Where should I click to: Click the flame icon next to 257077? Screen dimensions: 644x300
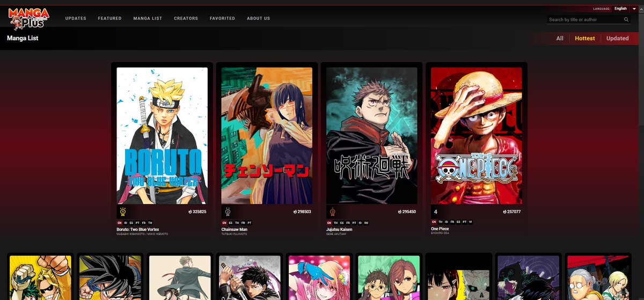[505, 212]
